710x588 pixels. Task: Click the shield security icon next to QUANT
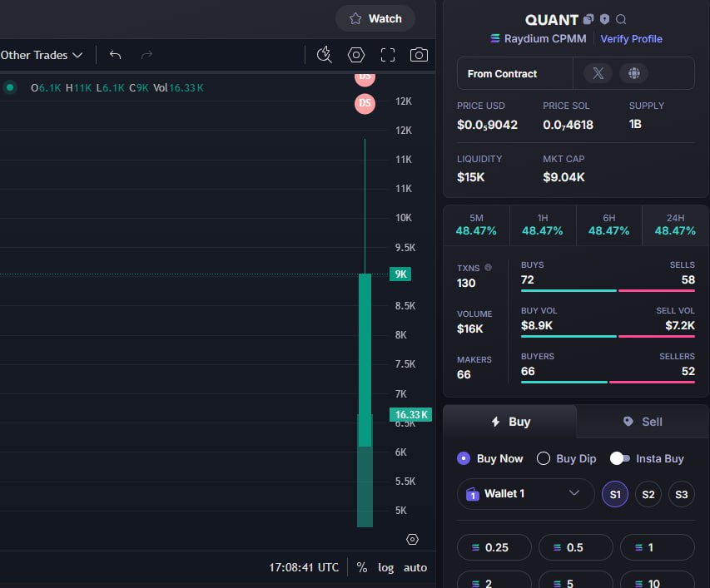pos(604,19)
